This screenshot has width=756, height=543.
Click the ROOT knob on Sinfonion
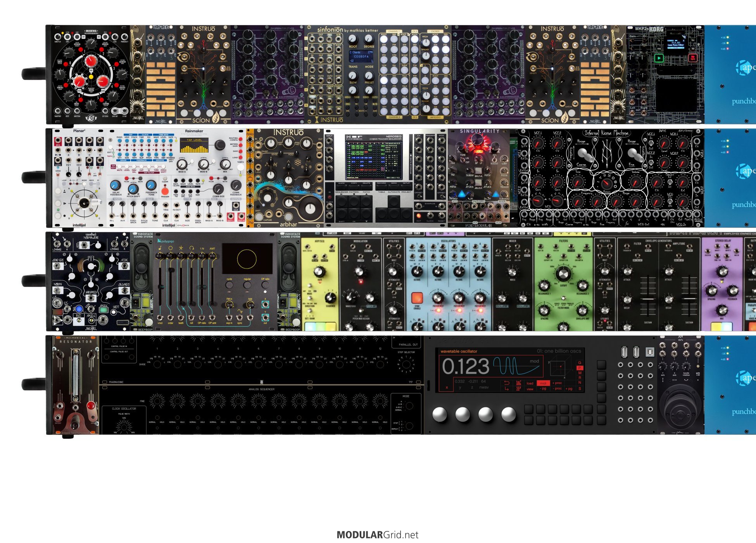(x=352, y=39)
